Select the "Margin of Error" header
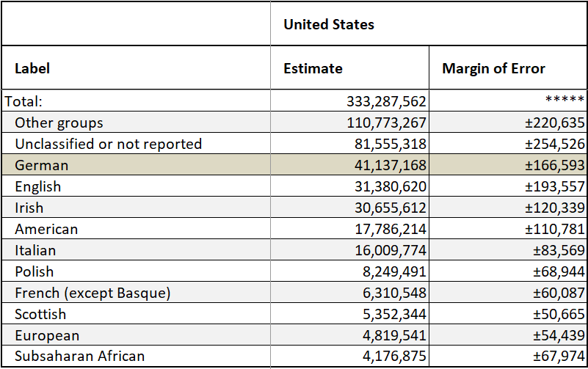Screen dimensions: 588x369 493,68
